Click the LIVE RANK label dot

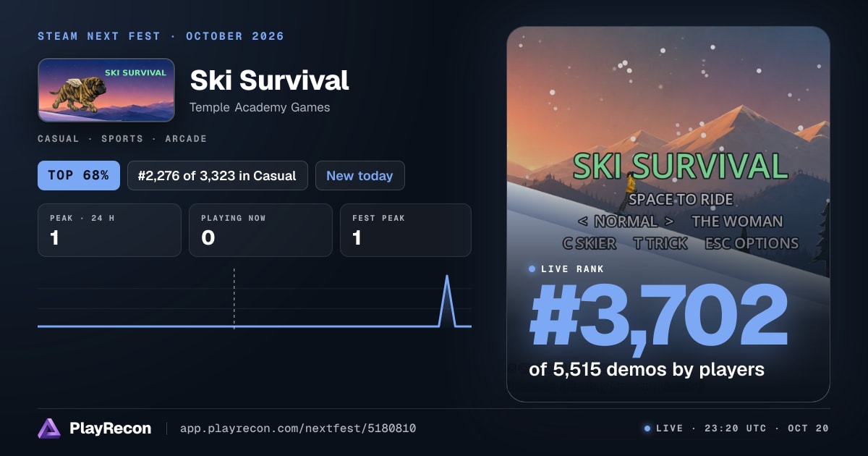pyautogui.click(x=532, y=269)
